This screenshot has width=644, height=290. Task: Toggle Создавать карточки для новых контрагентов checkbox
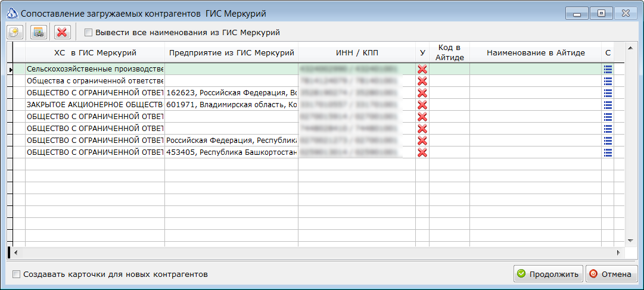[17, 274]
